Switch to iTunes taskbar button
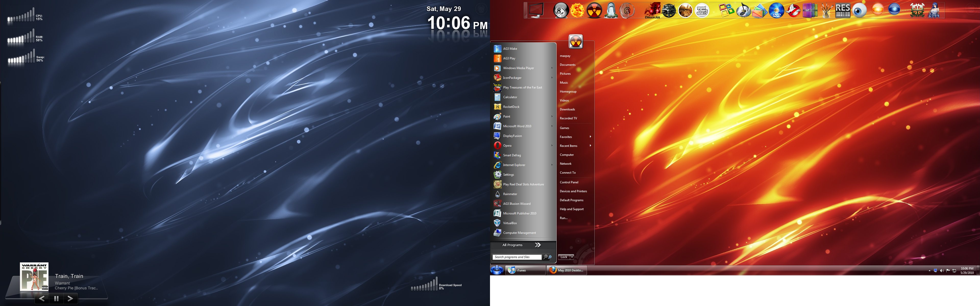This screenshot has width=980, height=306. (x=525, y=270)
